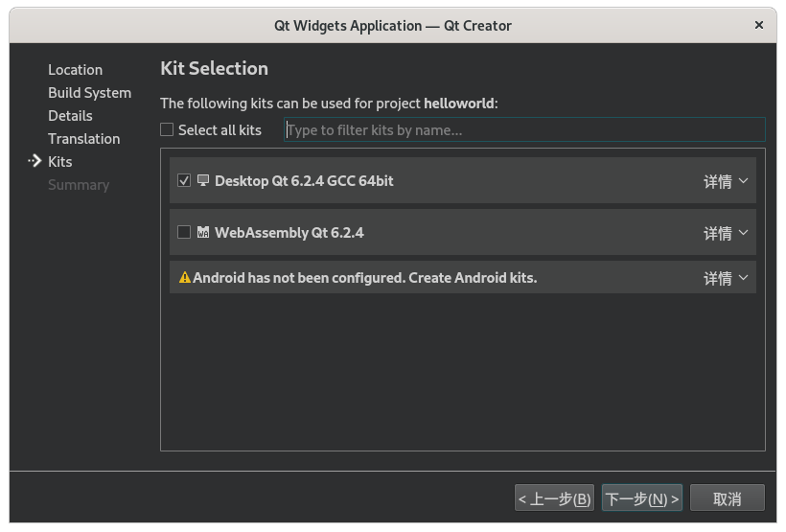786x532 pixels.
Task: Click the WebAssembly Qt 6.2.4 label
Action: (289, 233)
